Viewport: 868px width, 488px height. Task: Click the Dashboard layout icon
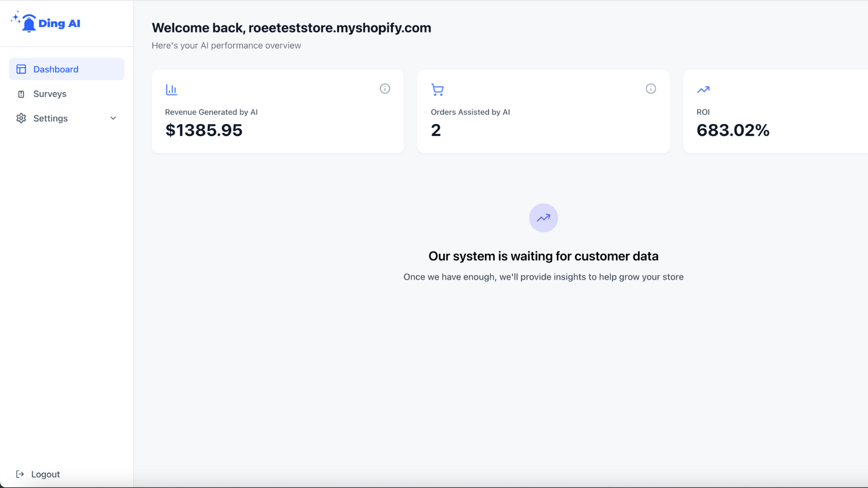pos(21,69)
